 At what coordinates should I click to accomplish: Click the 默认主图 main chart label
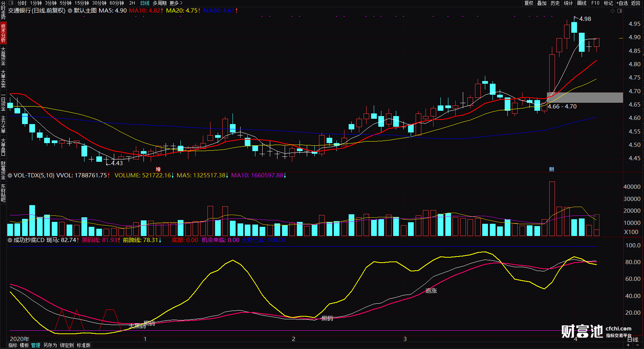click(x=85, y=11)
